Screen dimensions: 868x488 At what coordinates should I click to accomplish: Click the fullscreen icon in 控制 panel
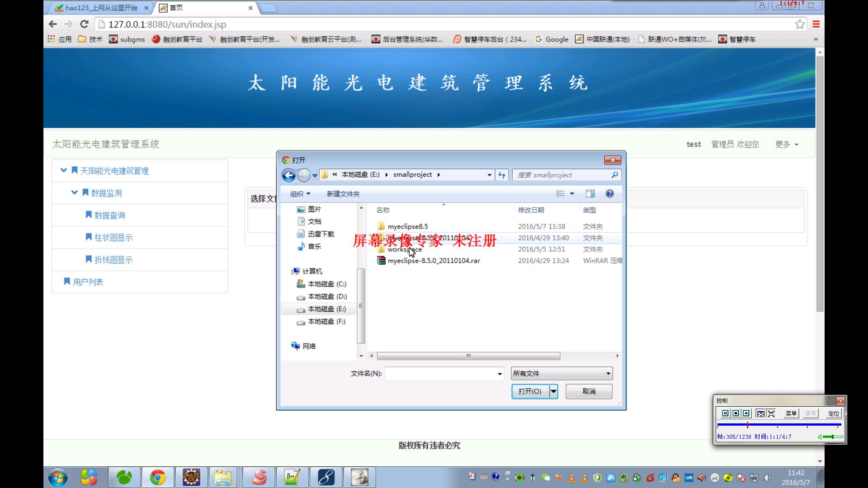coord(771,413)
